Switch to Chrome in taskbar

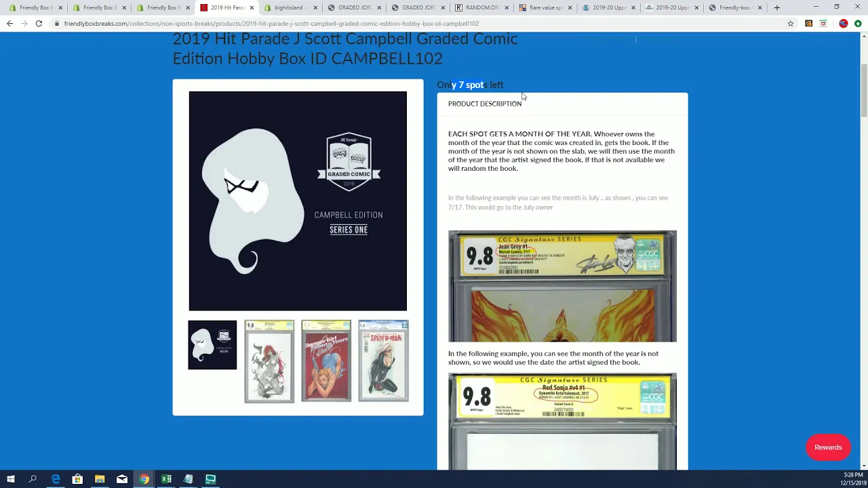144,479
